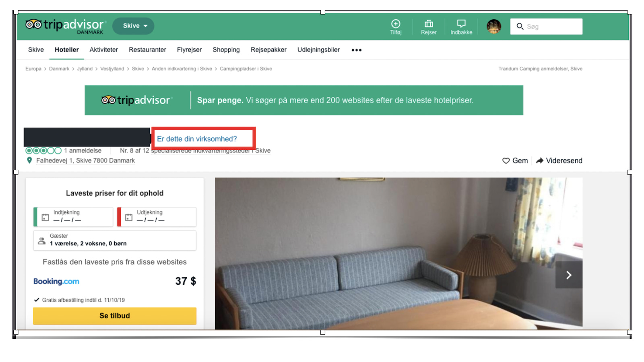Show next photo with the right arrow
Viewport: 644px width, 362px height.
[569, 275]
